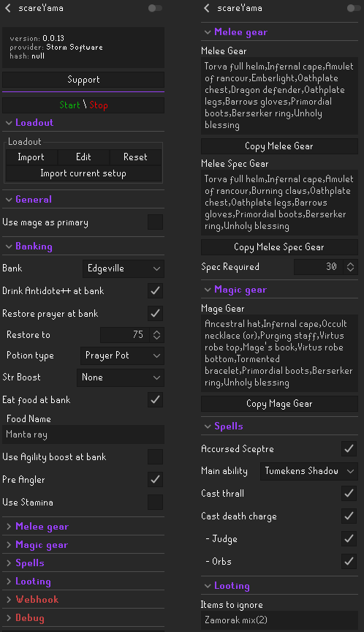Image resolution: width=364 pixels, height=632 pixels.
Task: Click the Food Name field with Manta ray
Action: (x=83, y=434)
